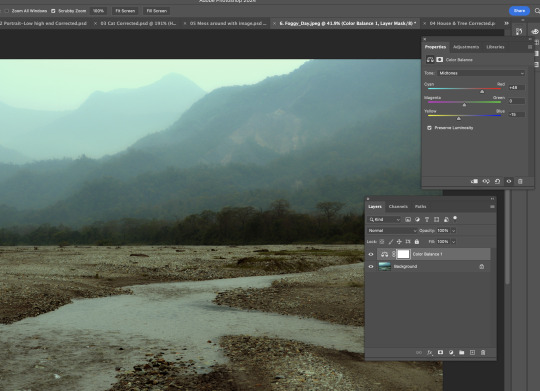Click the Lock all padlock icon
Screen dimensions: 540x391
[417, 241]
